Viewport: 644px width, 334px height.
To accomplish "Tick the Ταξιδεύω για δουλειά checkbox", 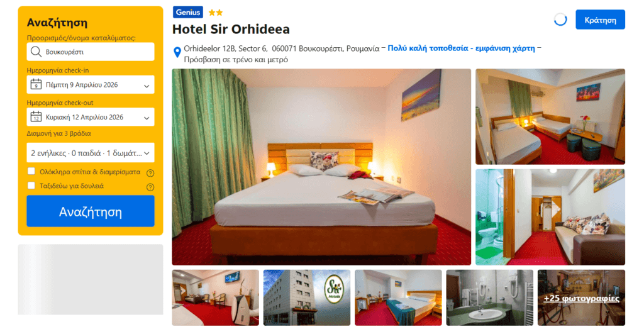I will 31,186.
